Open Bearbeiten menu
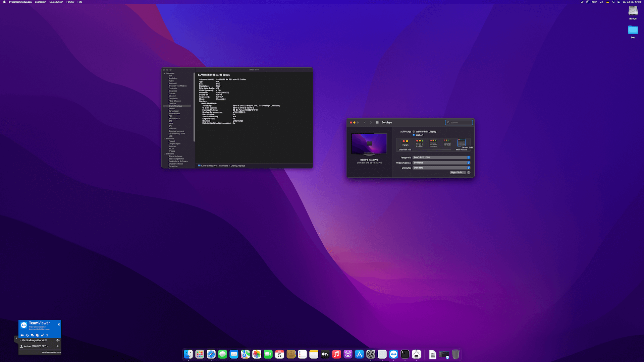The width and height of the screenshot is (644, 362). 41,2
